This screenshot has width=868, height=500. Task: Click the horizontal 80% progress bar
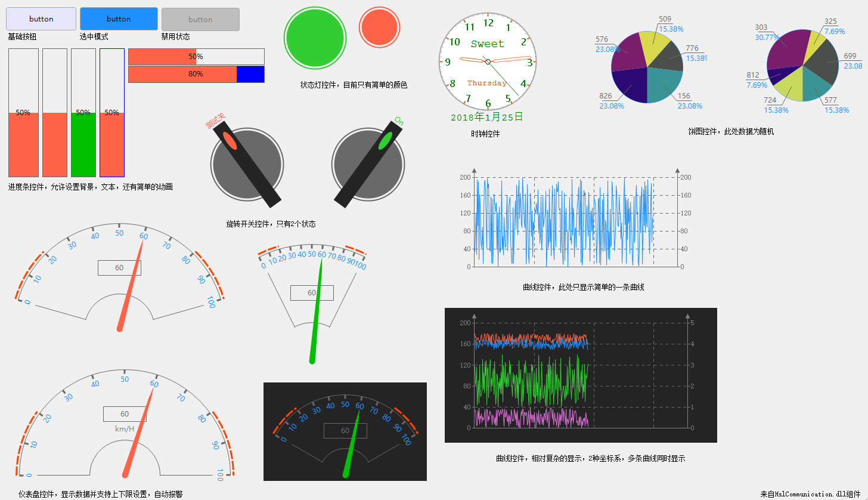tap(196, 74)
